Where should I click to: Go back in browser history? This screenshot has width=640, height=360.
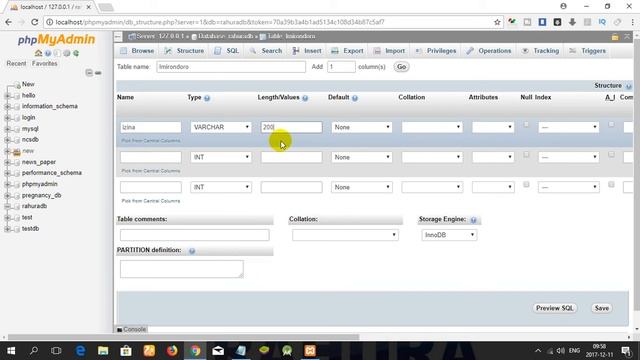pyautogui.click(x=9, y=22)
